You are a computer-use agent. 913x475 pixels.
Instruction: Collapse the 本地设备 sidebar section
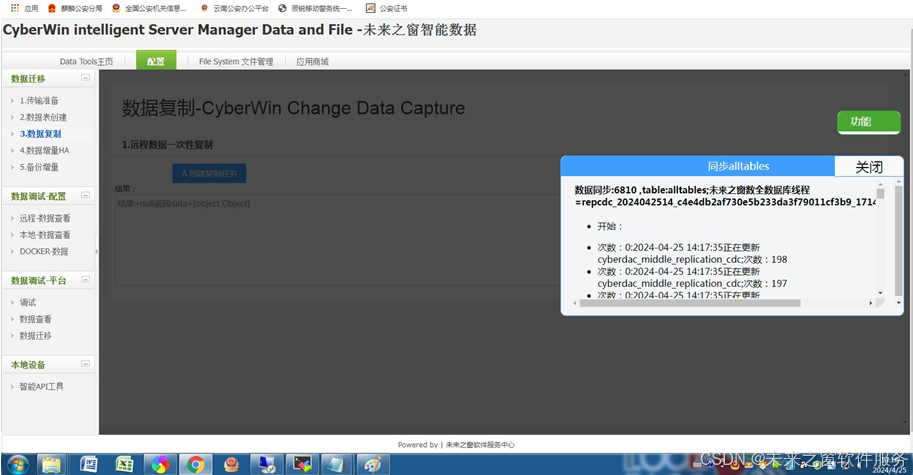86,364
